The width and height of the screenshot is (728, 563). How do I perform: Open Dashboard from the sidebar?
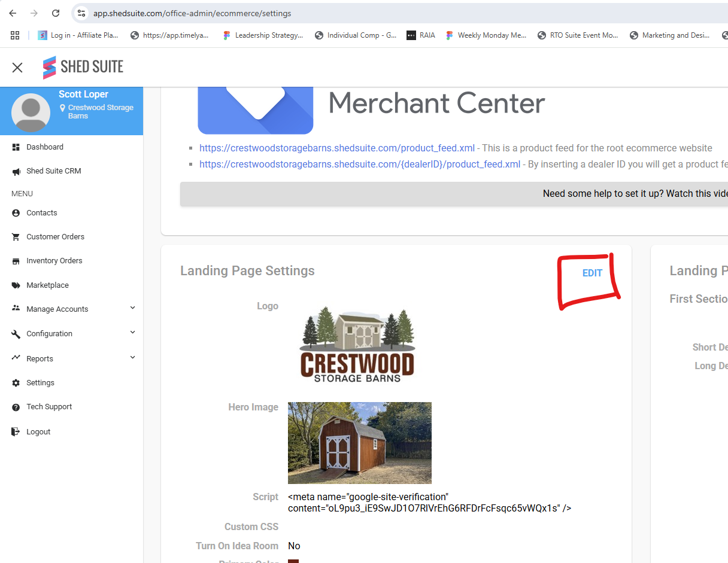pyautogui.click(x=45, y=147)
